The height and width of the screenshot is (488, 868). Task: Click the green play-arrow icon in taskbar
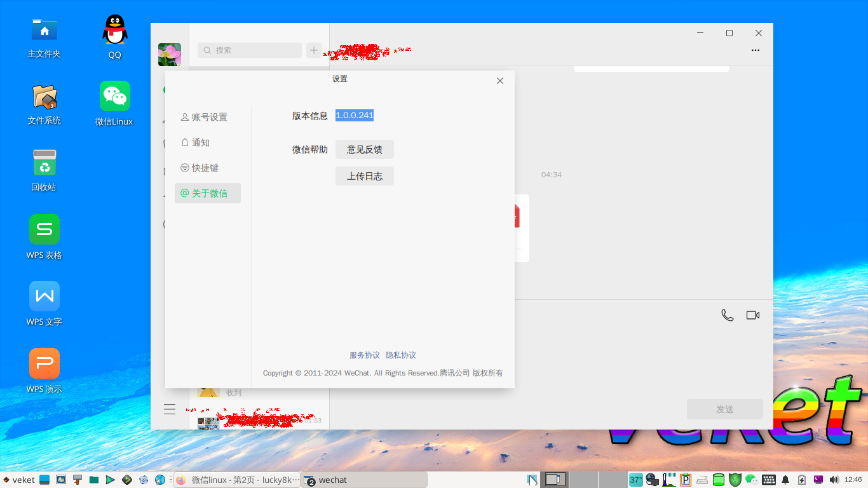click(111, 480)
